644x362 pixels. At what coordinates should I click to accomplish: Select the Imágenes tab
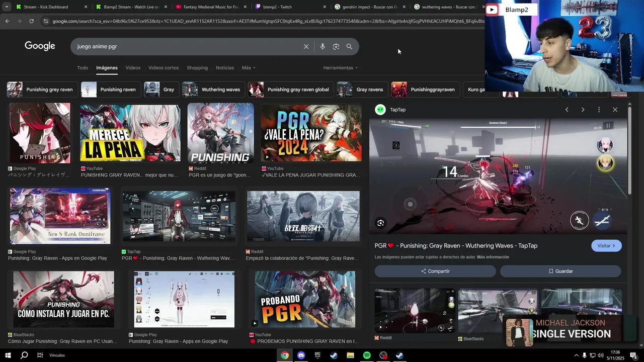click(x=107, y=68)
